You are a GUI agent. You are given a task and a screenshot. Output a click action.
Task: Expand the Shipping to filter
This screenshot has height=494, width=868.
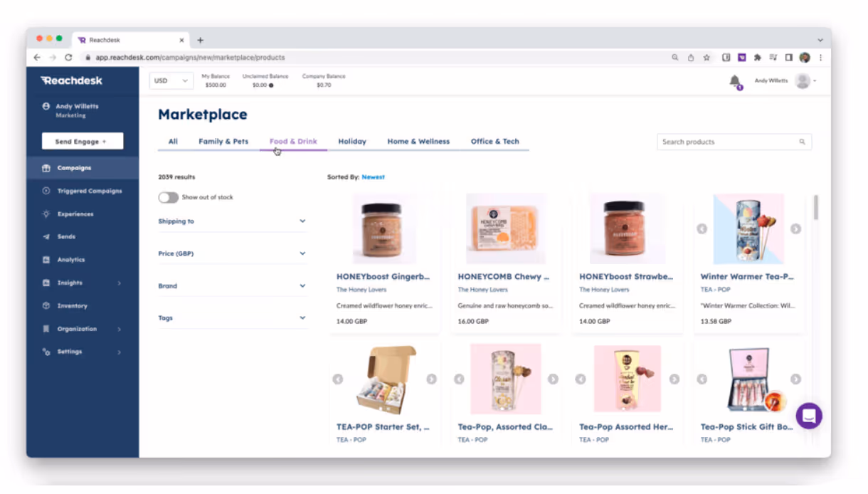(x=232, y=221)
